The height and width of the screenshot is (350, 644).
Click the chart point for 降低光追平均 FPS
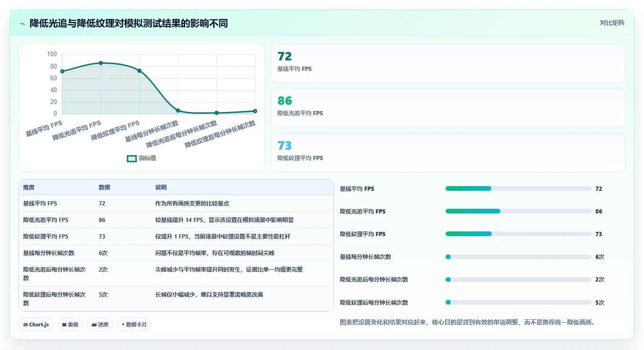(101, 63)
